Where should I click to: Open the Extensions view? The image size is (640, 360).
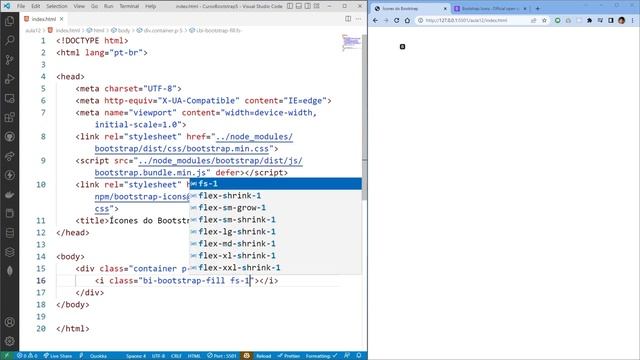coord(9,118)
